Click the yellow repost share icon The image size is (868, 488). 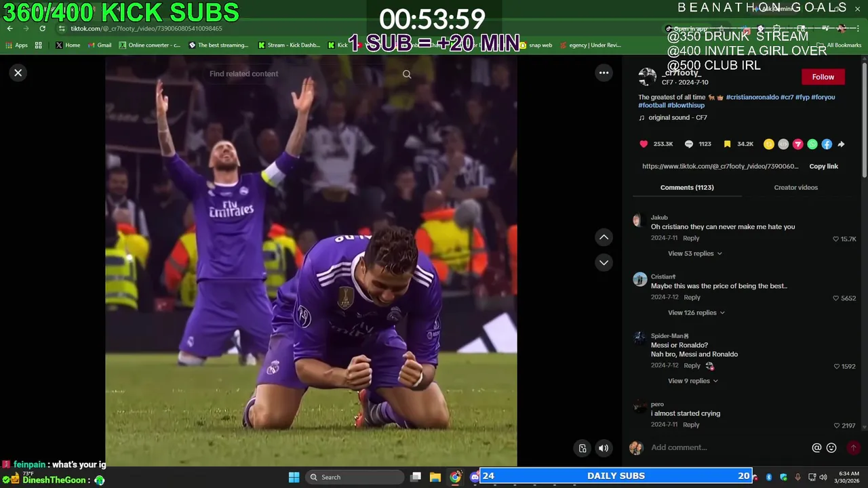click(x=769, y=144)
